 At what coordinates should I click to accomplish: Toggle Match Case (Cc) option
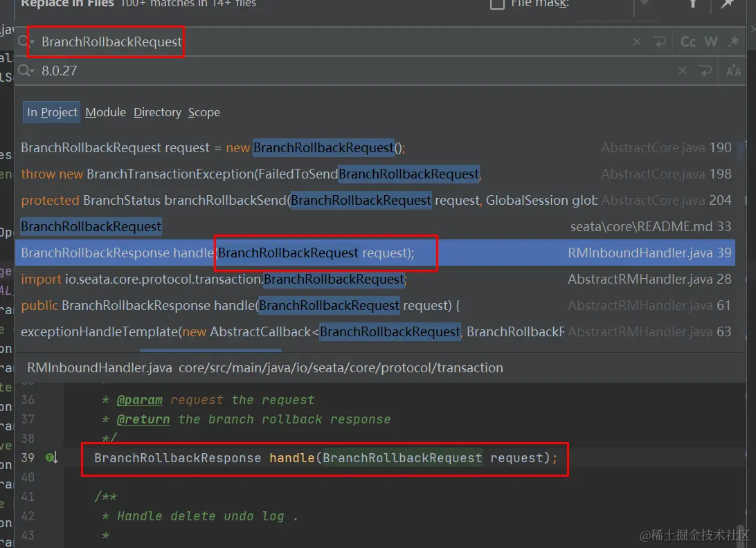click(688, 42)
